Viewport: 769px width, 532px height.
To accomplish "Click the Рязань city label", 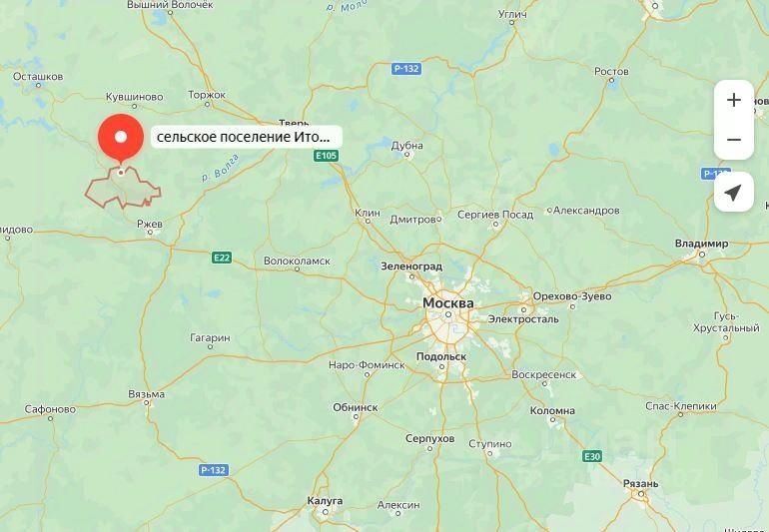I will (x=640, y=483).
